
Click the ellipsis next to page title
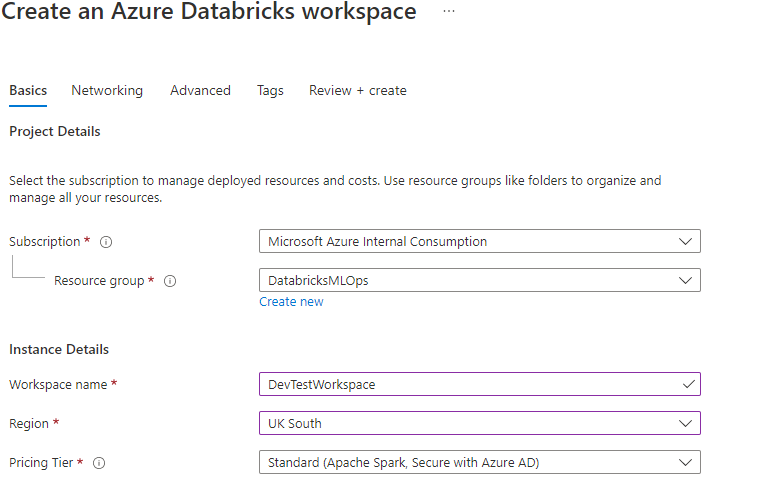point(449,11)
